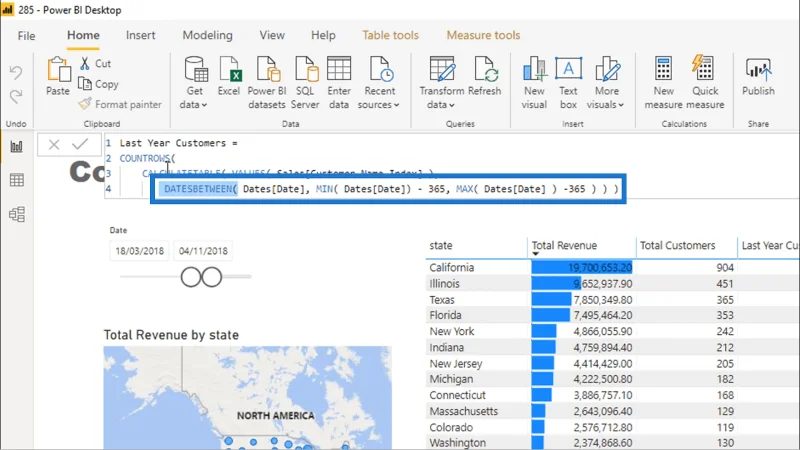This screenshot has width=800, height=450.
Task: Click the New York state cell
Action: pyautogui.click(x=452, y=332)
